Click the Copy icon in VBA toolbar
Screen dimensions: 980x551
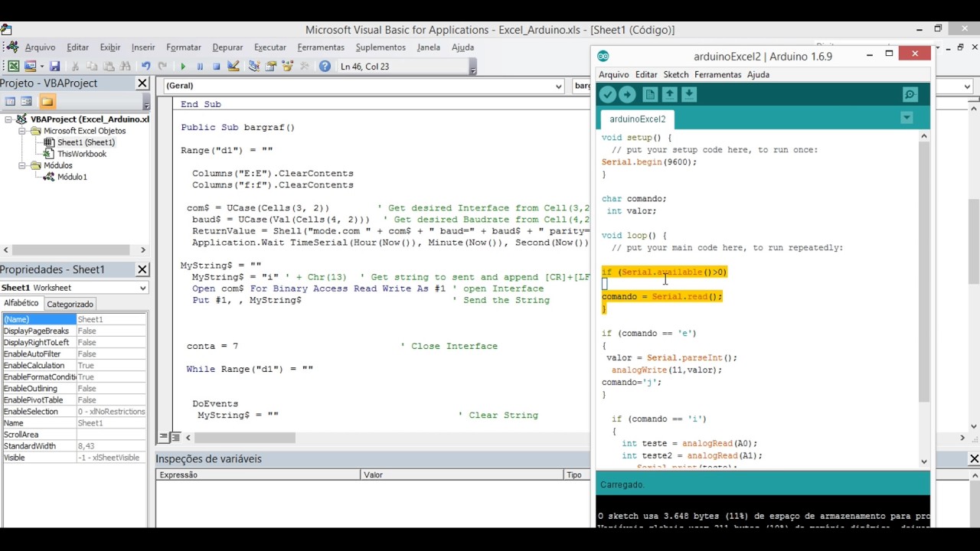[92, 67]
